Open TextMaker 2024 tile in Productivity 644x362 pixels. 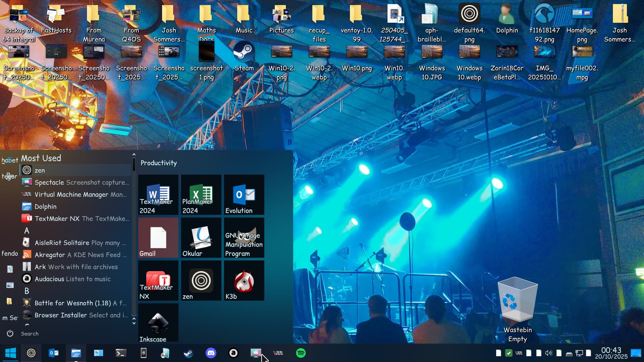[x=158, y=195]
